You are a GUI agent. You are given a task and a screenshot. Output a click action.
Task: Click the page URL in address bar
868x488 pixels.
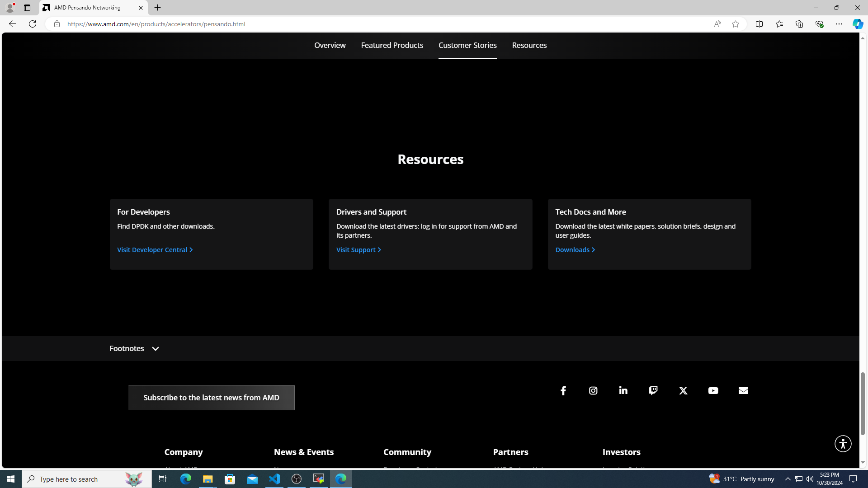pos(156,24)
